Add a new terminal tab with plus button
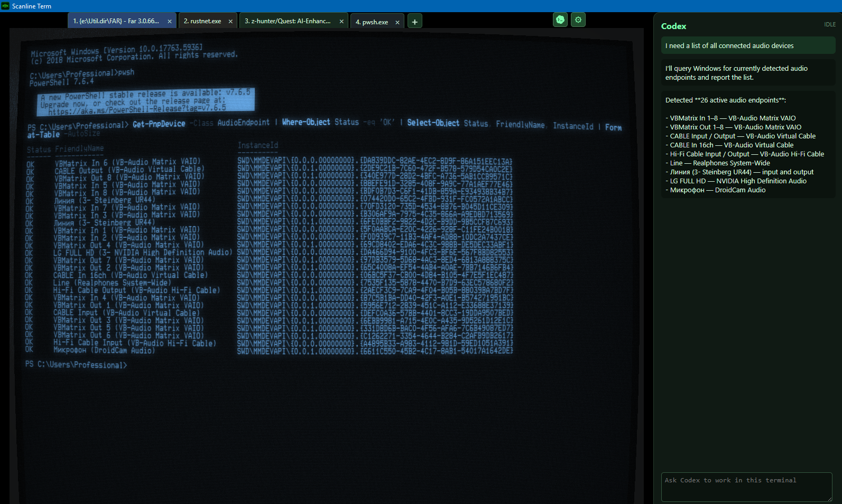The width and height of the screenshot is (842, 504). 415,22
